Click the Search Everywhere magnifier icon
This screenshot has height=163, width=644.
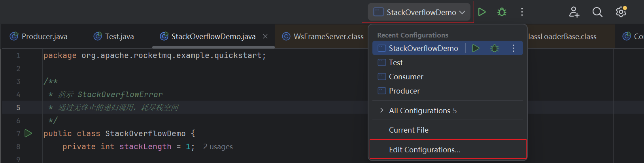[x=597, y=12]
